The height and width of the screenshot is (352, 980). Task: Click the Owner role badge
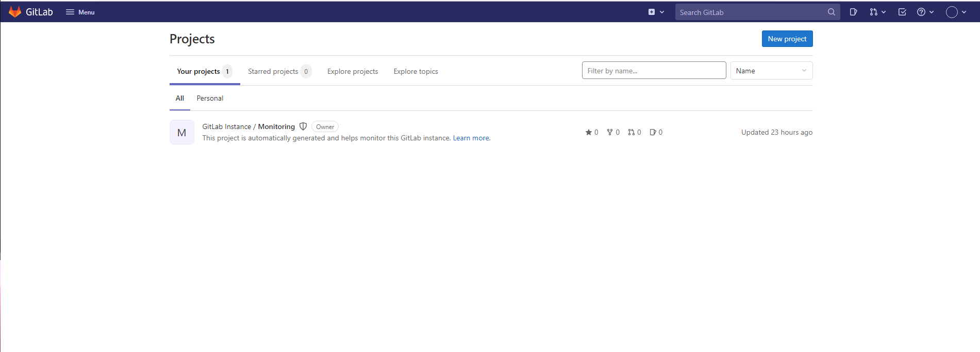(325, 127)
